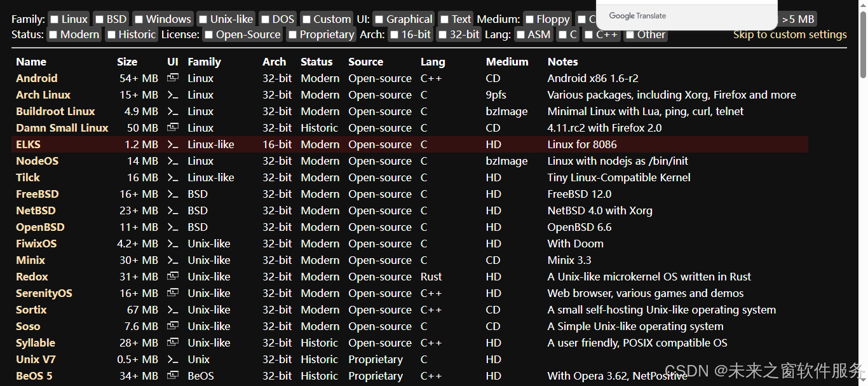The height and width of the screenshot is (386, 868).
Task: Enable the Linux family filter checkbox
Action: [54, 20]
